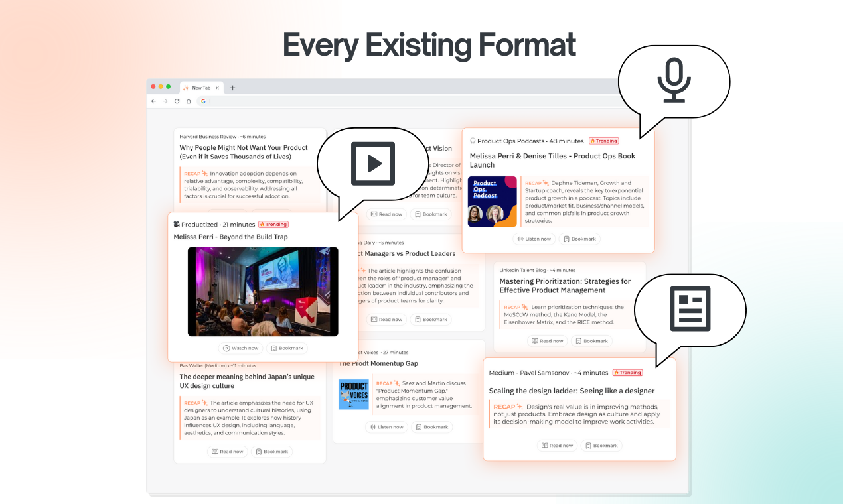Screen dimensions: 843x504
Task: Click the large article document icon bubble
Action: pyautogui.click(x=690, y=309)
